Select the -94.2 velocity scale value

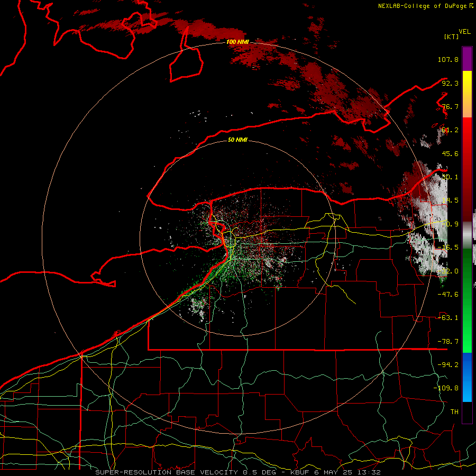448,364
